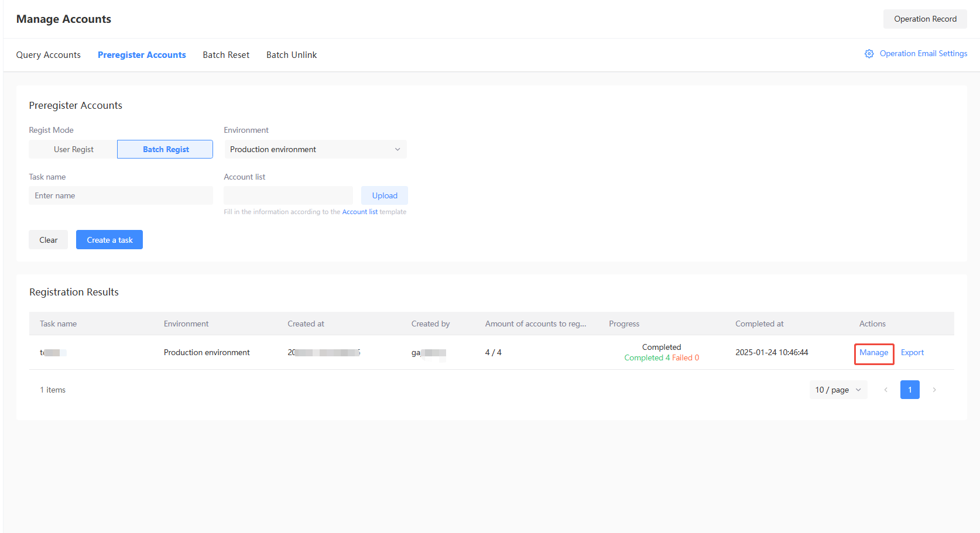The width and height of the screenshot is (980, 533).
Task: Click the Task name column header
Action: pyautogui.click(x=59, y=324)
